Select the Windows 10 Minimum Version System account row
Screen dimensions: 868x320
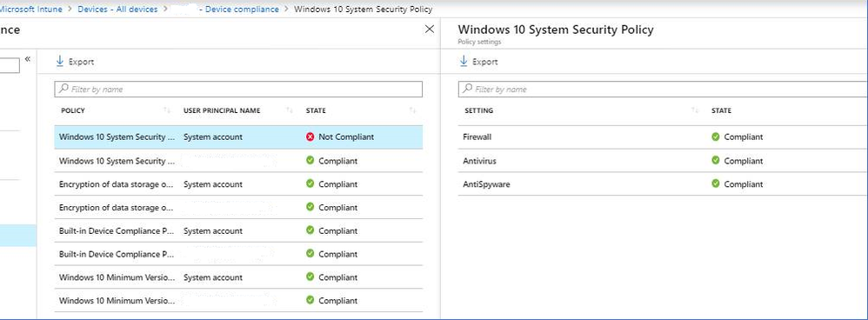tap(238, 277)
